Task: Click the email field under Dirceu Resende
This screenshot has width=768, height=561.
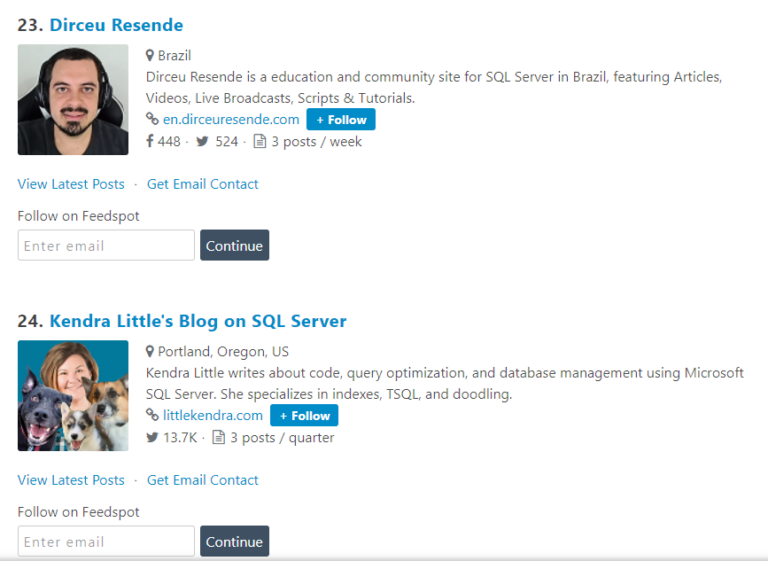Action: point(106,246)
